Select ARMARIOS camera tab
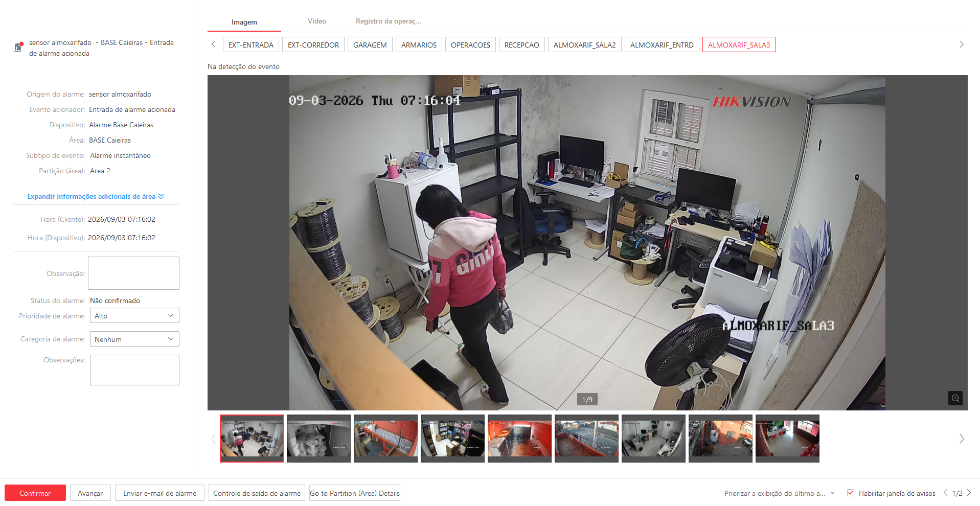Image resolution: width=980 pixels, height=506 pixels. click(x=419, y=44)
